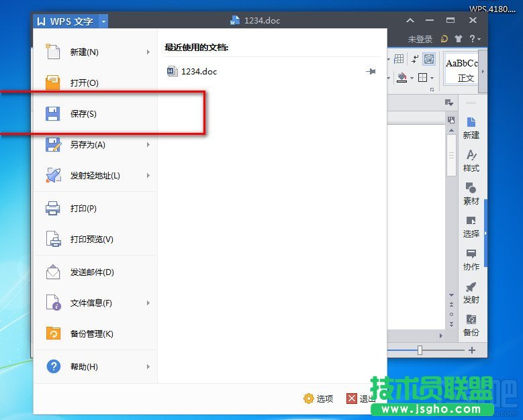The height and width of the screenshot is (420, 523).
Task: Open the 协作 collaboration sidebar panel
Action: point(471,260)
